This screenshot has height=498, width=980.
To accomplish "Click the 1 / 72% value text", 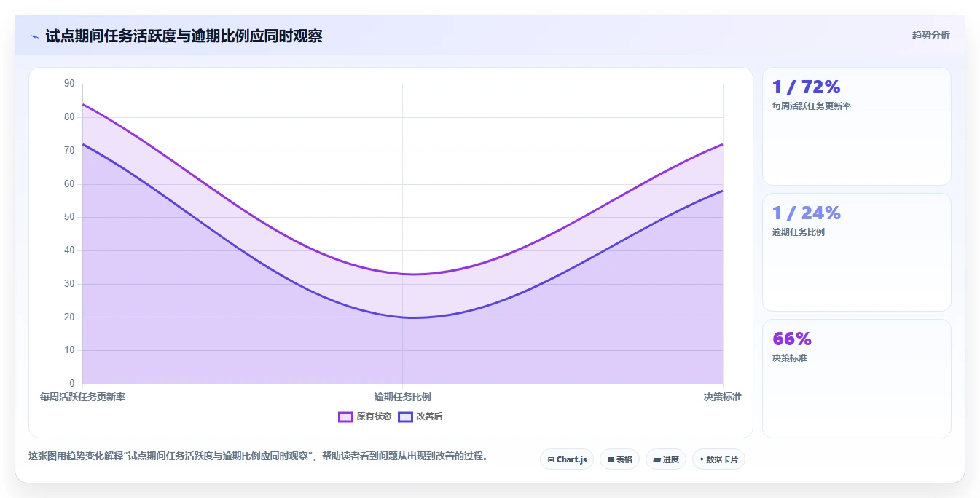I will click(806, 87).
